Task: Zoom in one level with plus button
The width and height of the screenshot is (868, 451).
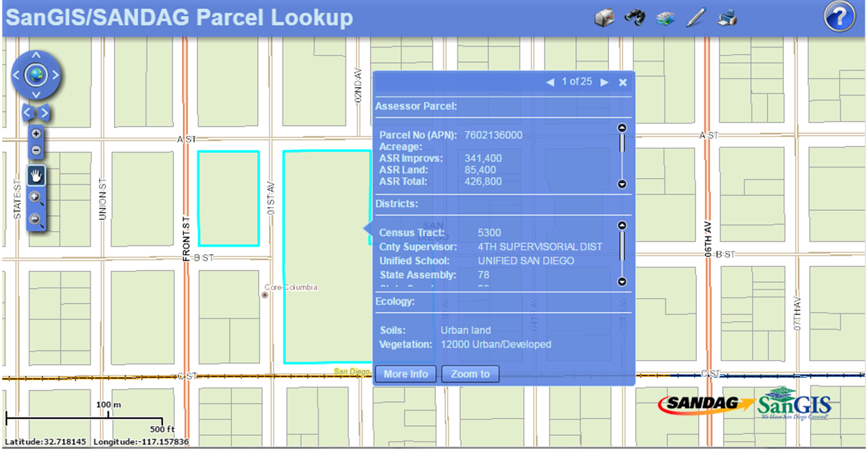Action: (36, 134)
